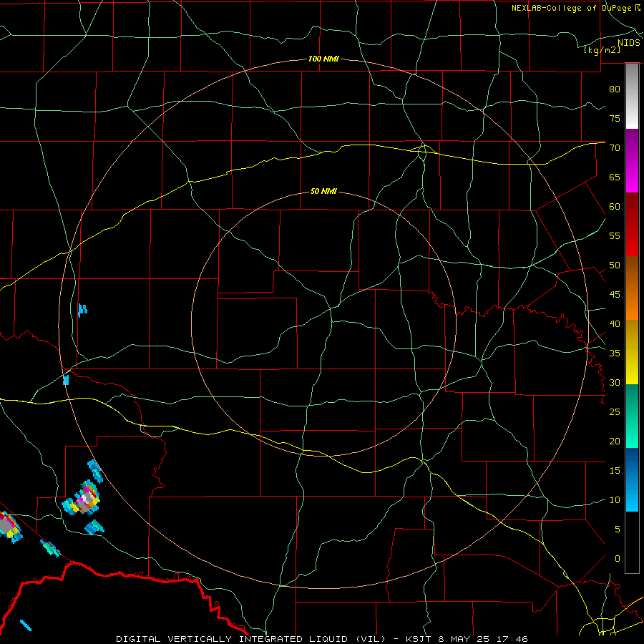Select the 45 value on the VIL scale
The width and height of the screenshot is (644, 644).
[615, 295]
